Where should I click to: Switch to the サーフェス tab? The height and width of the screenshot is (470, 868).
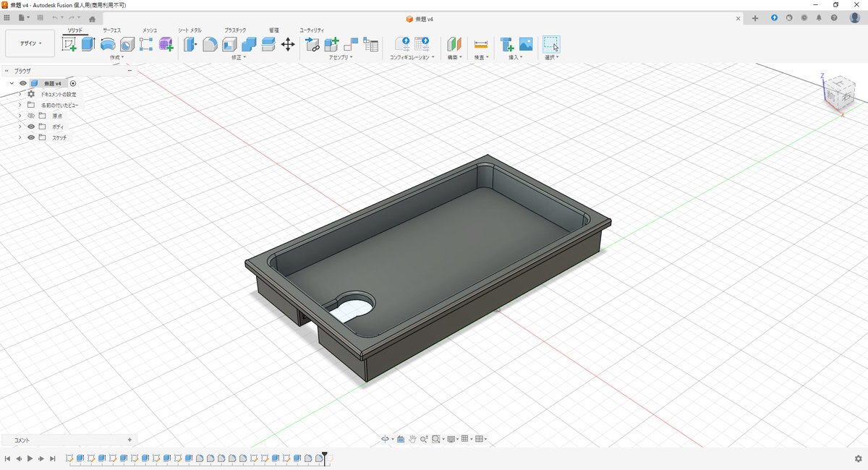(111, 30)
